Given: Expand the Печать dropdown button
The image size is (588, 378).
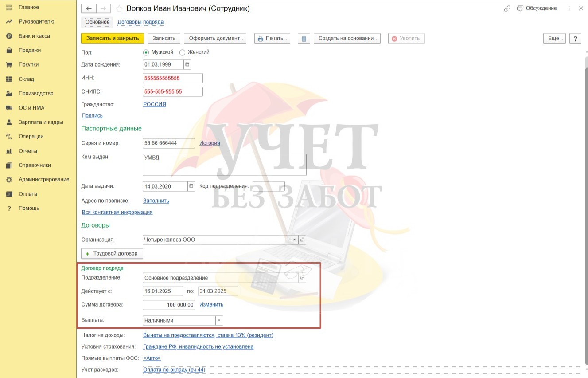Looking at the screenshot, I should [272, 39].
